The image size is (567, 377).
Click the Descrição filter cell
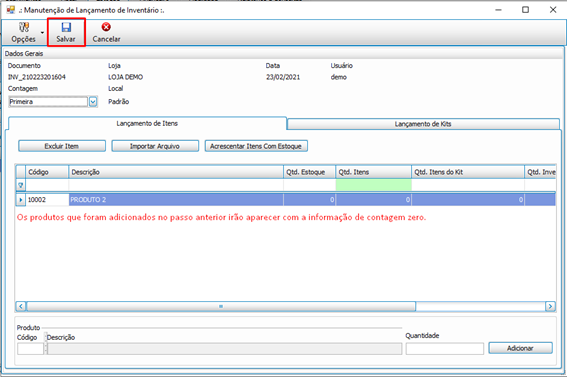(x=176, y=185)
